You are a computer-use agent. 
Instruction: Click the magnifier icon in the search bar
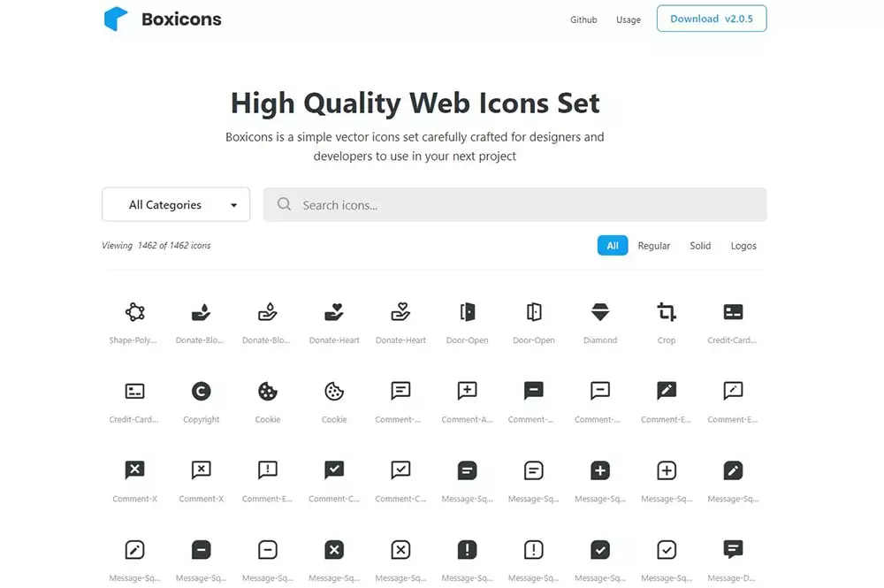coord(284,204)
